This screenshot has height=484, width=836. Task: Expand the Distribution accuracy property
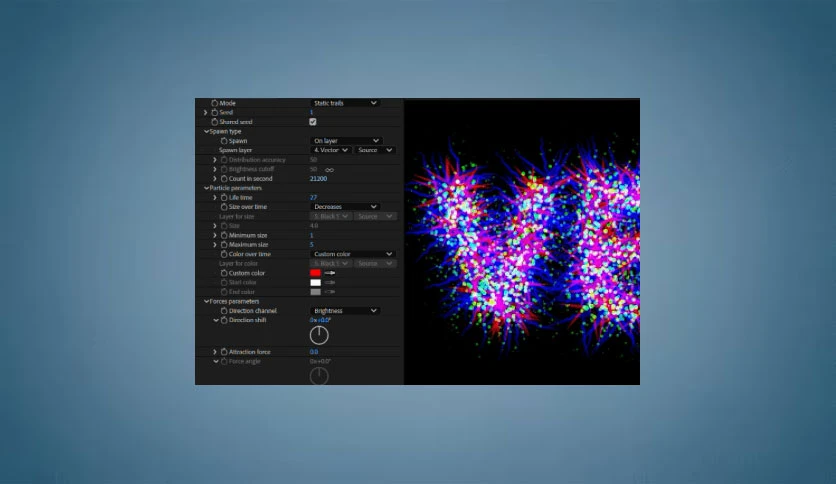pos(215,160)
